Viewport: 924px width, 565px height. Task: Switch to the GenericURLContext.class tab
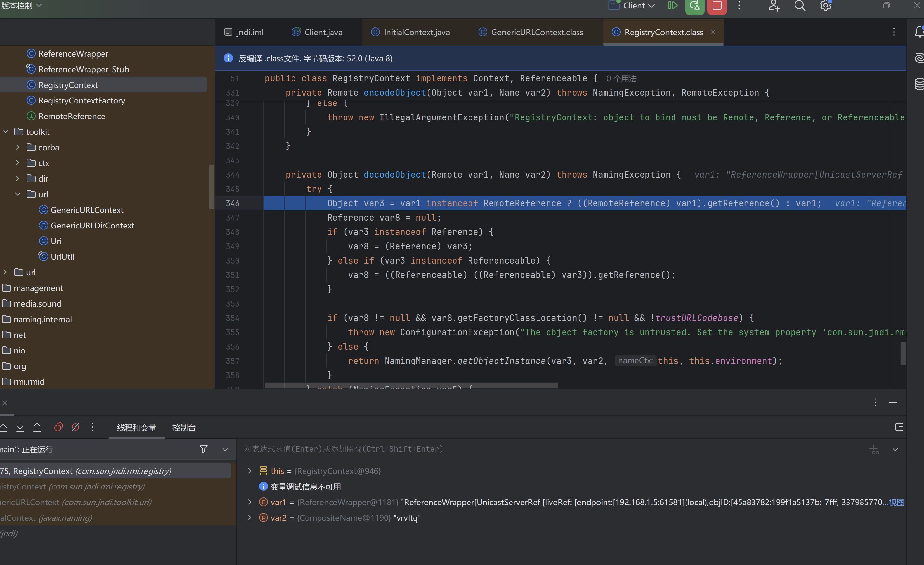536,32
